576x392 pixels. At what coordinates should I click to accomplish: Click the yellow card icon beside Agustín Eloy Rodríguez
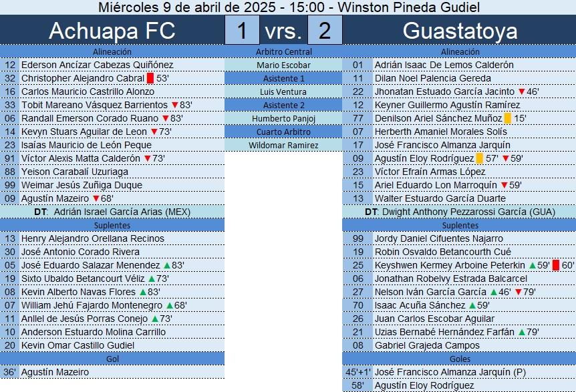click(x=479, y=158)
